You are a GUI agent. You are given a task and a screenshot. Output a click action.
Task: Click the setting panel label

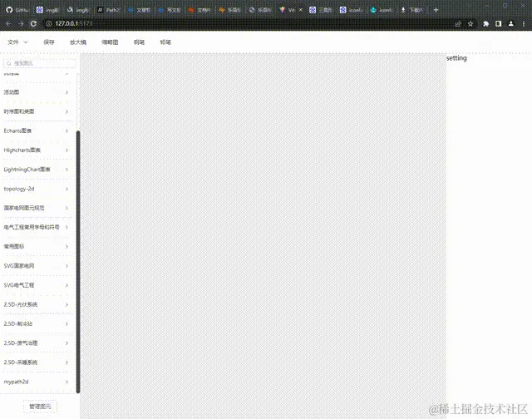coord(456,58)
